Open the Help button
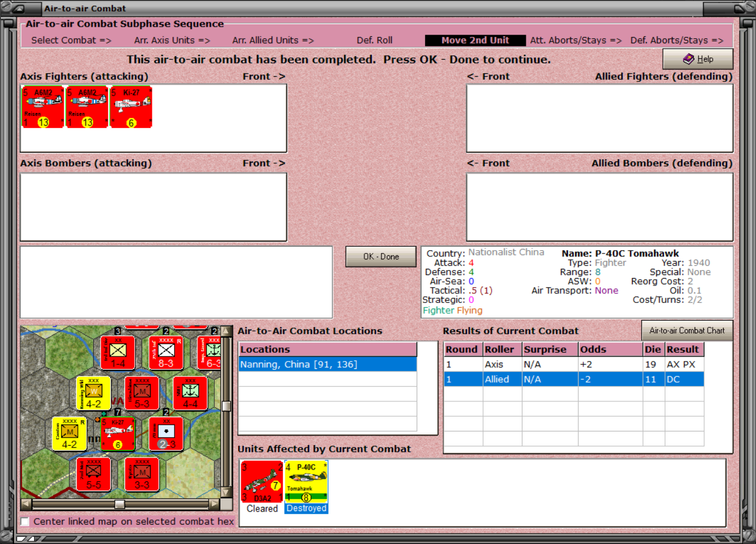 coord(698,59)
